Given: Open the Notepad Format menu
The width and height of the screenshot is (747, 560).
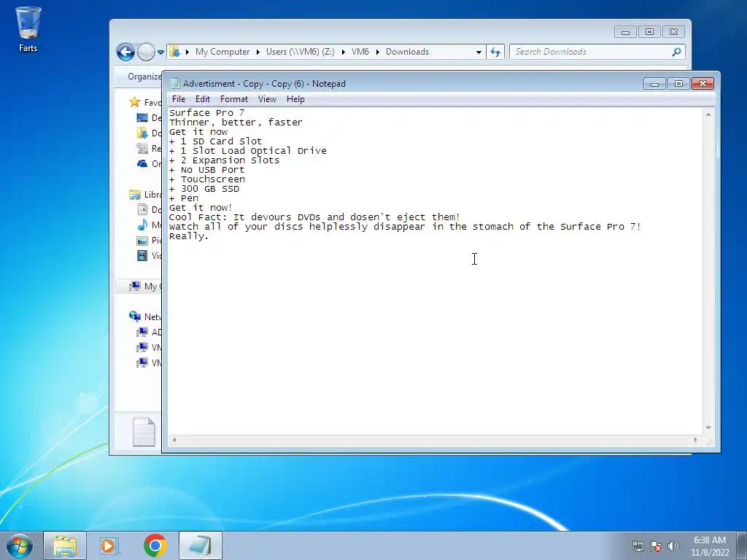Looking at the screenshot, I should tap(234, 99).
